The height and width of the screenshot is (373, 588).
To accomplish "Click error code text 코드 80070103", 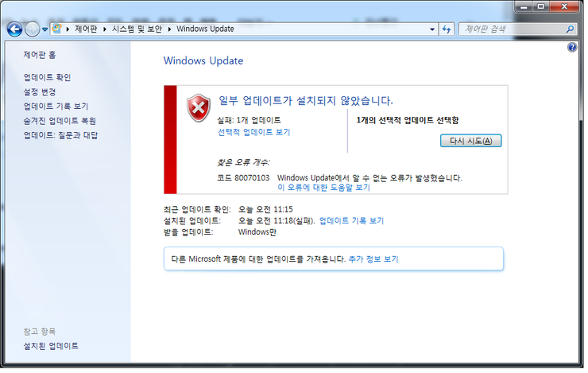I will [243, 178].
